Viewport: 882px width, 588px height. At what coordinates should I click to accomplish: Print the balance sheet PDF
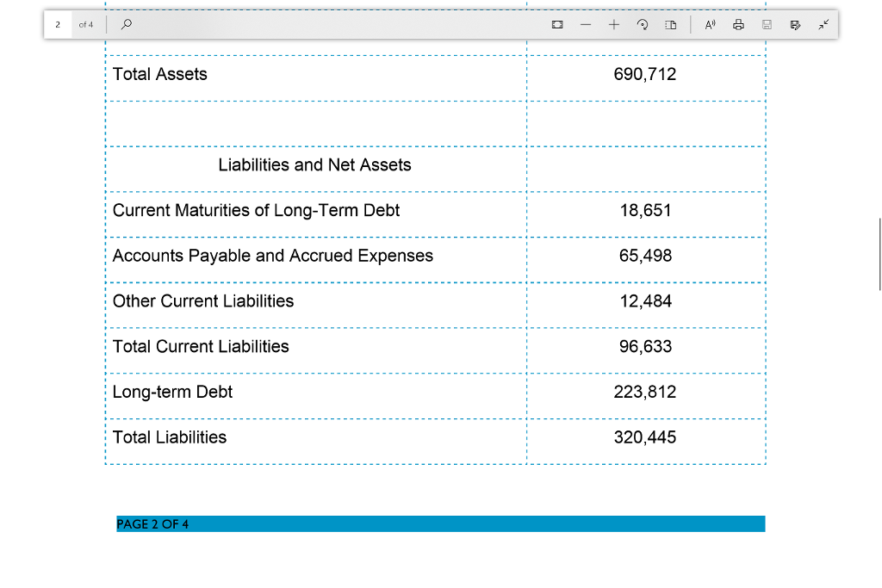click(738, 24)
